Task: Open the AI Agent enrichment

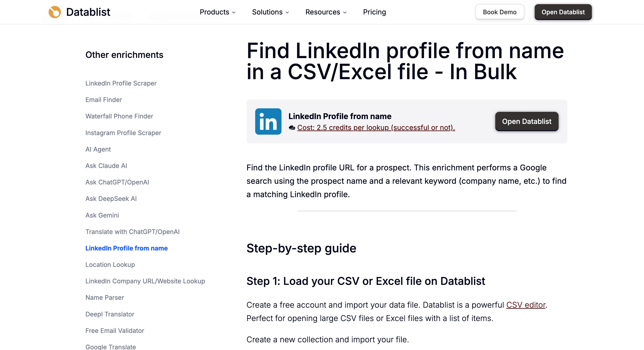Action: click(x=98, y=149)
